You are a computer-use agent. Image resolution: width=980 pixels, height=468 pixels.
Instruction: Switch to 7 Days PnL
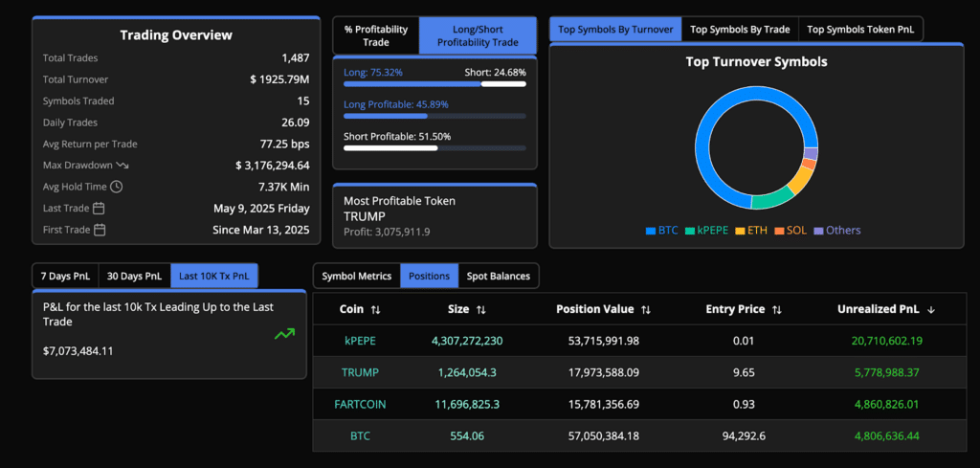pyautogui.click(x=66, y=276)
